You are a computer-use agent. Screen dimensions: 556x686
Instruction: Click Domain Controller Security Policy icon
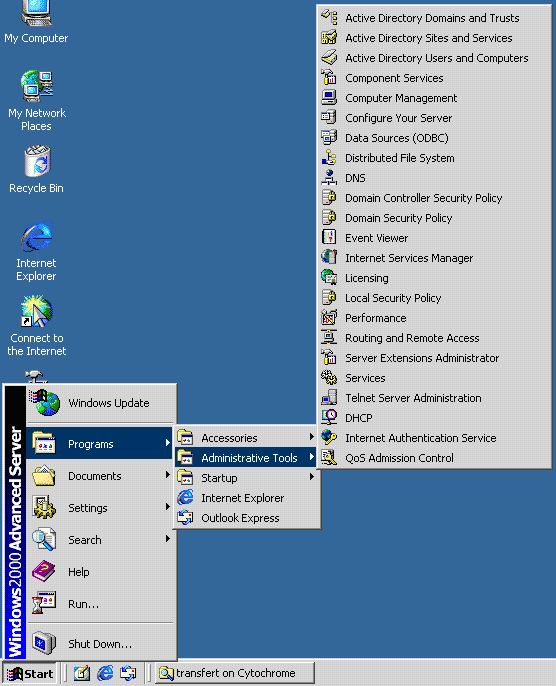point(329,198)
